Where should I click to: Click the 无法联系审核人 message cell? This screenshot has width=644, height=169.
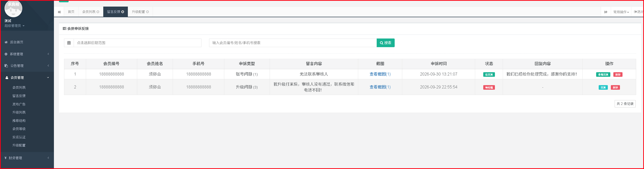point(314,74)
